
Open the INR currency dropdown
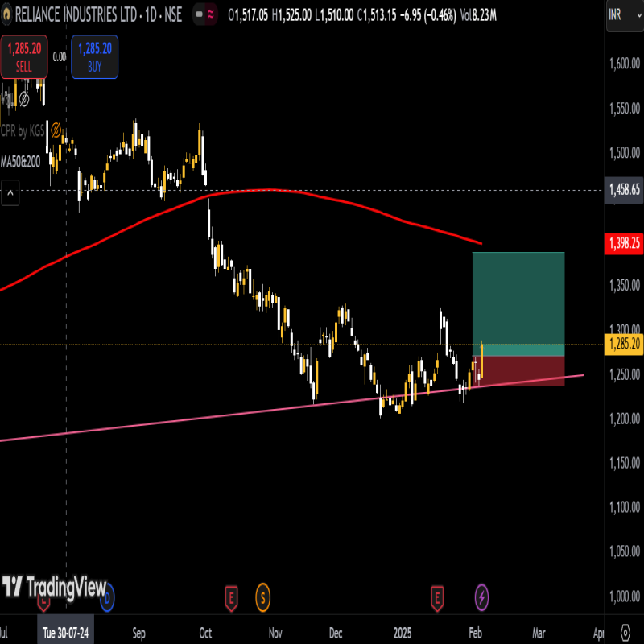point(625,15)
